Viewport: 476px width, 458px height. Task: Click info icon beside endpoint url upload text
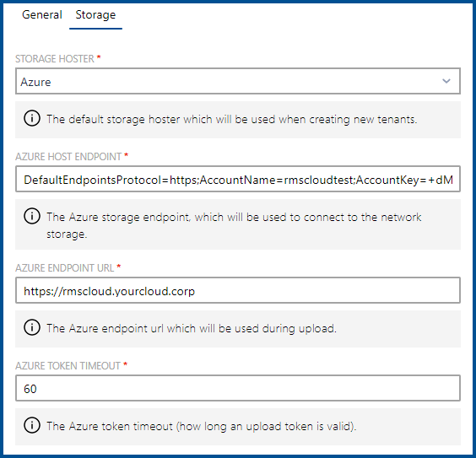[x=32, y=327]
